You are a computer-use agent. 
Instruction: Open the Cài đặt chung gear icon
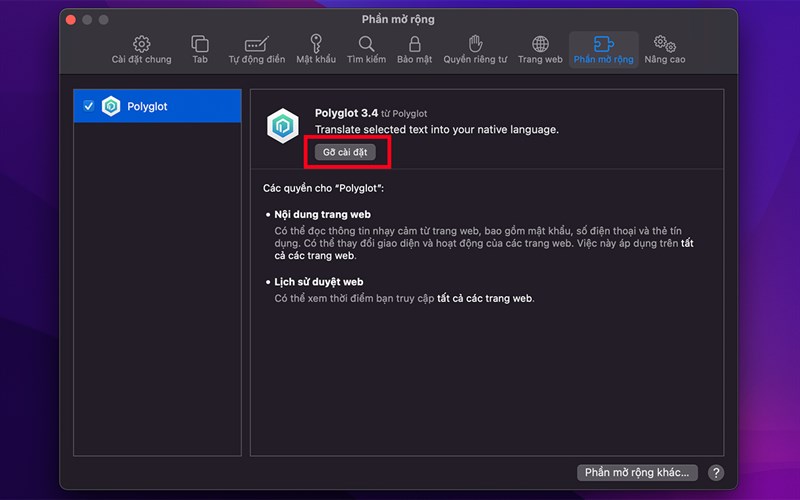pos(141,44)
